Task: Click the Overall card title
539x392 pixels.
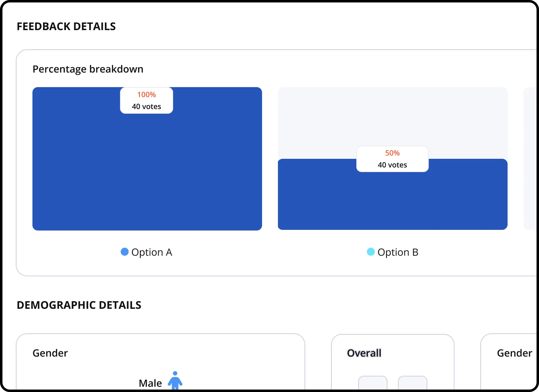Action: click(x=364, y=353)
